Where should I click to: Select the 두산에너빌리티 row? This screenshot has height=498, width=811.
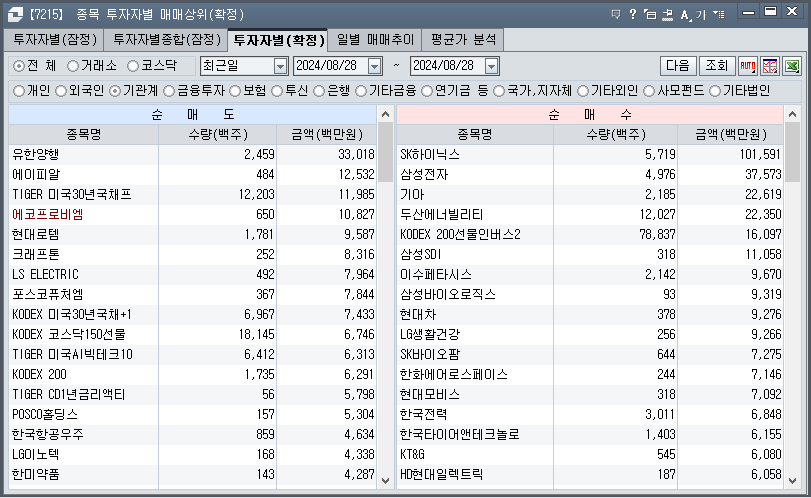[590, 215]
